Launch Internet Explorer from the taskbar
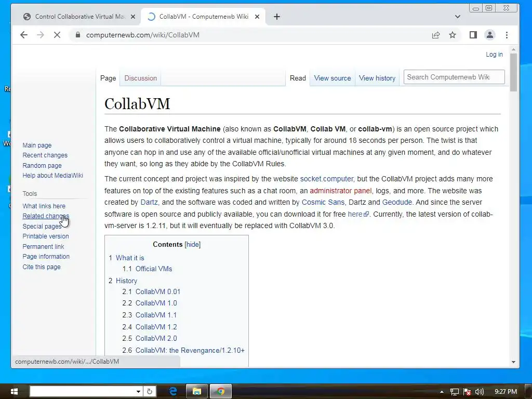Screen dimensions: 532x399 172,391
